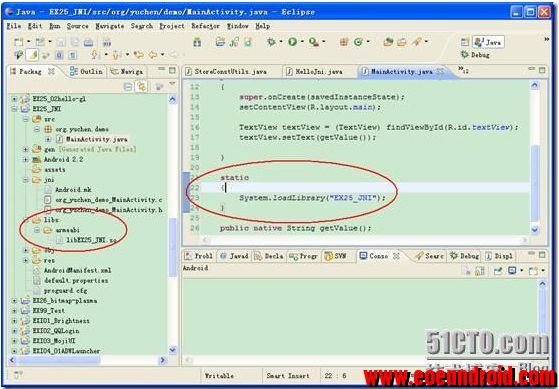
Task: Minimize the Console panel
Action: [x=531, y=254]
